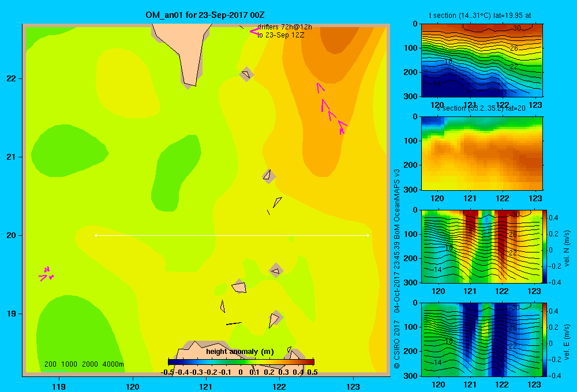Click longitude label '119' on main map
577x392 pixels.
[59, 386]
